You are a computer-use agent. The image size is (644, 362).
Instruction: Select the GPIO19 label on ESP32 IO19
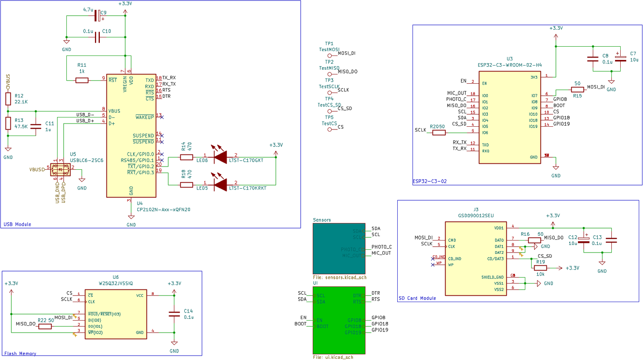[561, 124]
